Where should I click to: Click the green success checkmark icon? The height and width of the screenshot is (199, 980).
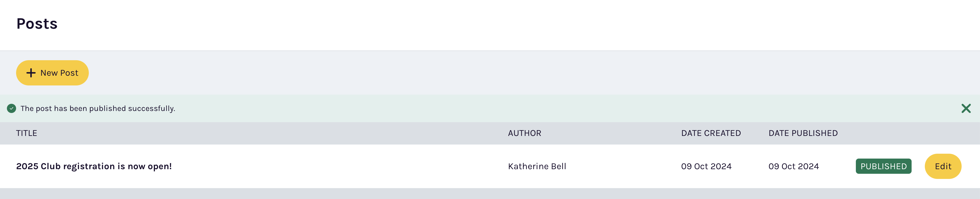coord(11,108)
